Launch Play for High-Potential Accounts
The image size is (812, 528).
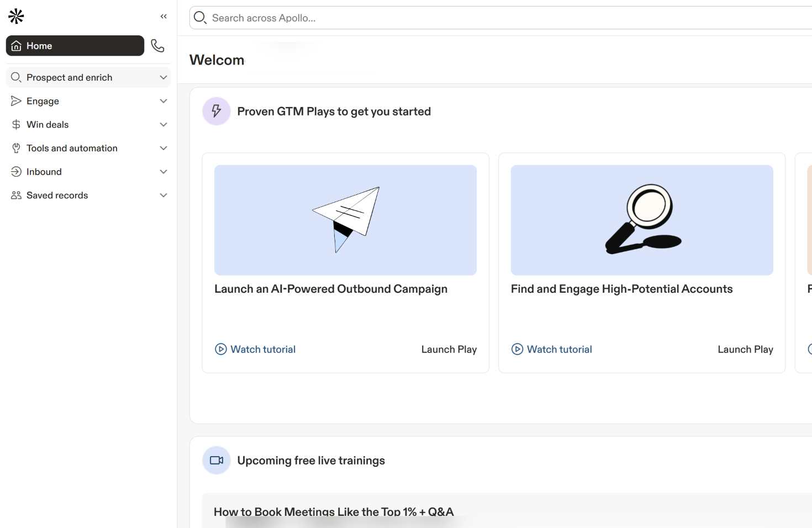pyautogui.click(x=745, y=349)
